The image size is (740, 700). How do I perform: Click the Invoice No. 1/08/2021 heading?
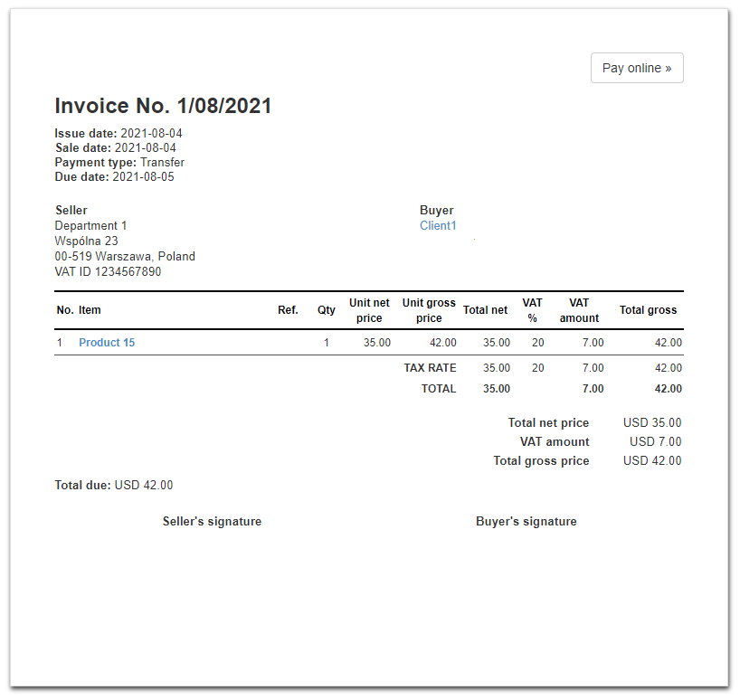(163, 106)
